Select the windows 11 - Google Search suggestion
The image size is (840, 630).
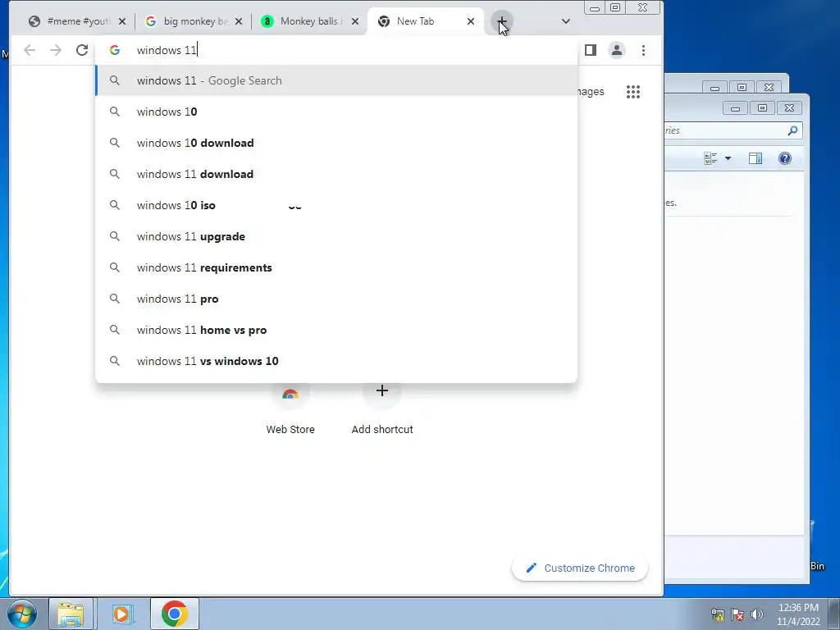336,80
